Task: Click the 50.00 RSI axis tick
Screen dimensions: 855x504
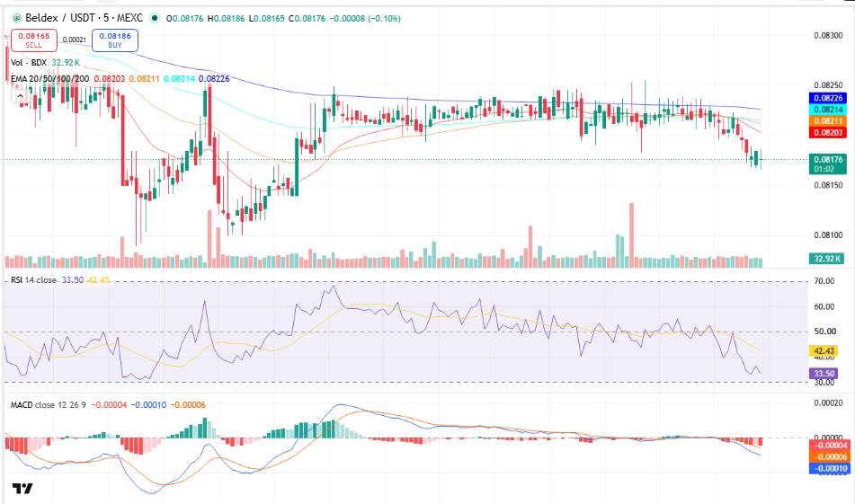Action: click(824, 332)
